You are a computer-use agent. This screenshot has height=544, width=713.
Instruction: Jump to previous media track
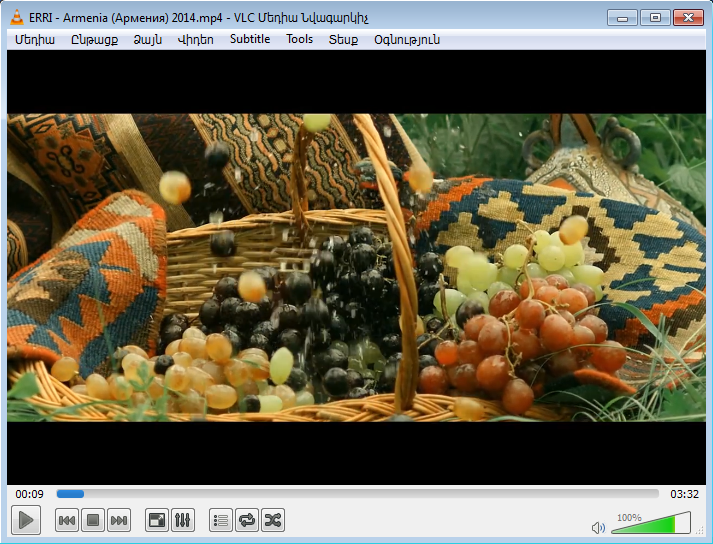click(x=66, y=520)
